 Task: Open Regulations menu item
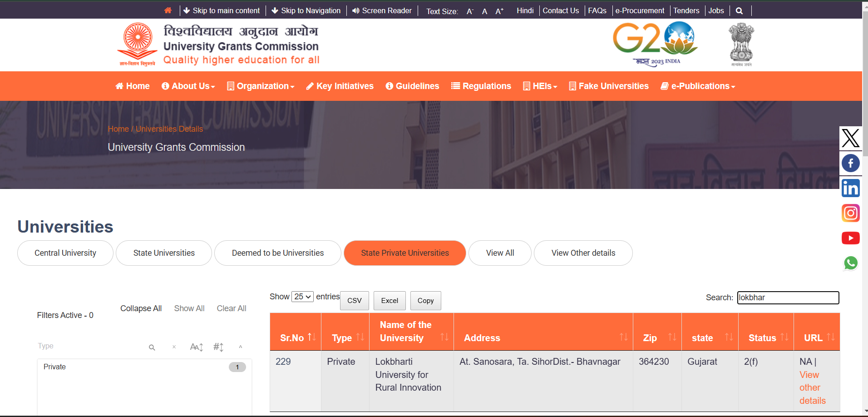pyautogui.click(x=481, y=86)
